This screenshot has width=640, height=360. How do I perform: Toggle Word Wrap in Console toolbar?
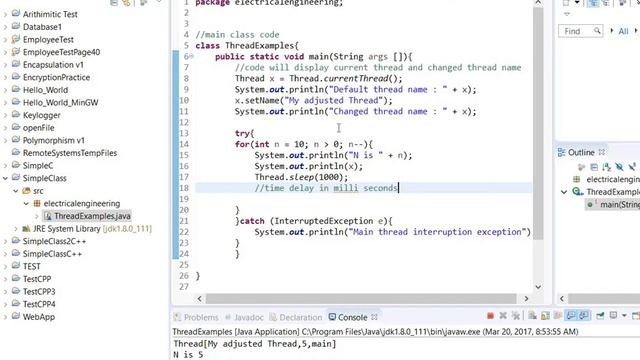coord(558,316)
